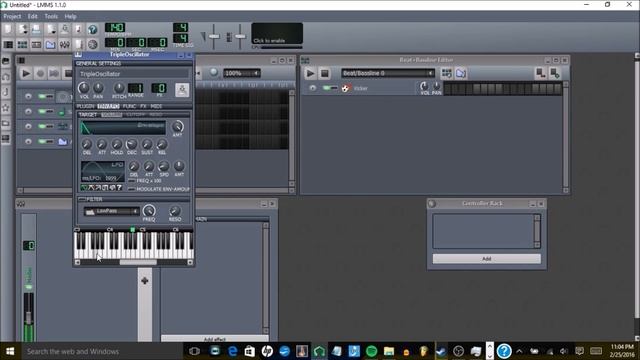
Task: Select the sine wave LFO shape
Action: tap(84, 188)
